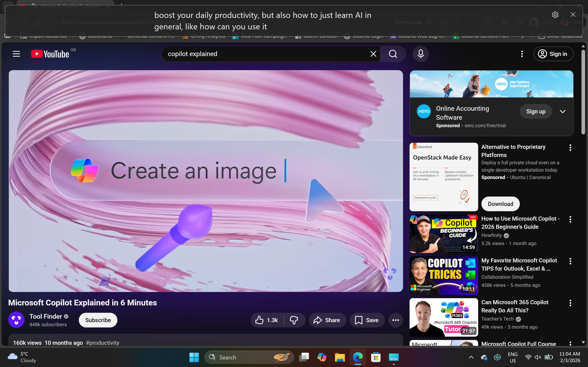The width and height of the screenshot is (588, 367).
Task: Click the YouTube logo home link
Action: coord(50,54)
